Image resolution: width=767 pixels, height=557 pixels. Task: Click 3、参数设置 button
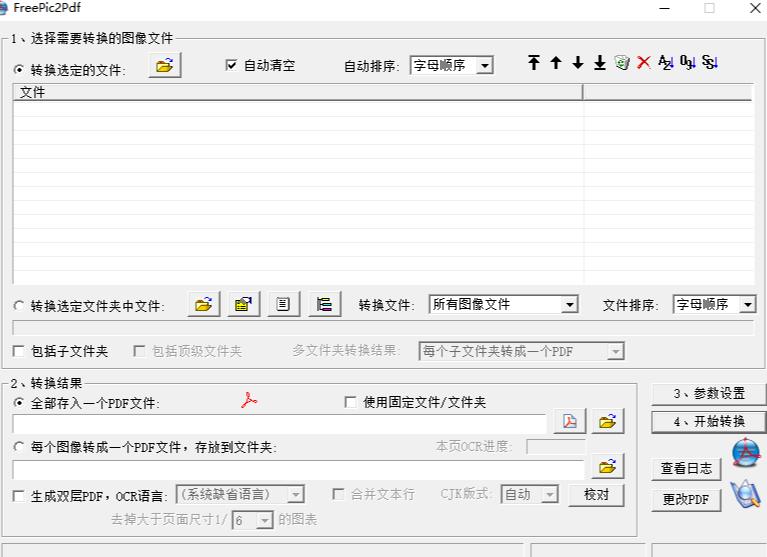[x=708, y=394]
